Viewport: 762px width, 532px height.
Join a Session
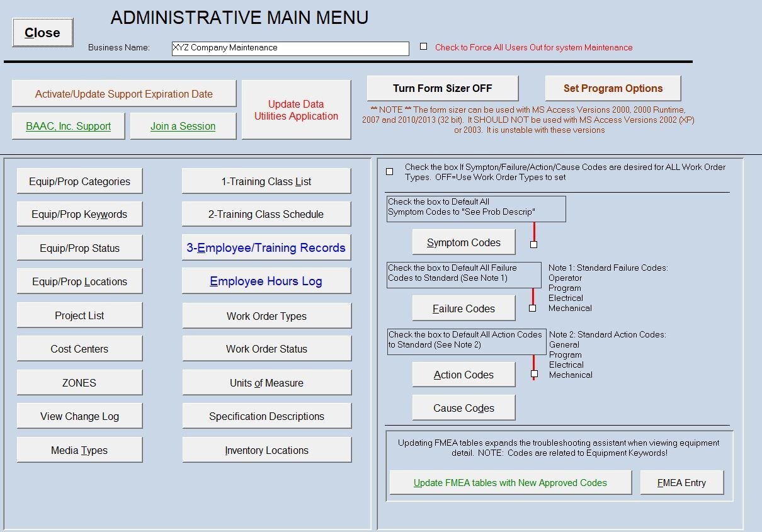183,126
